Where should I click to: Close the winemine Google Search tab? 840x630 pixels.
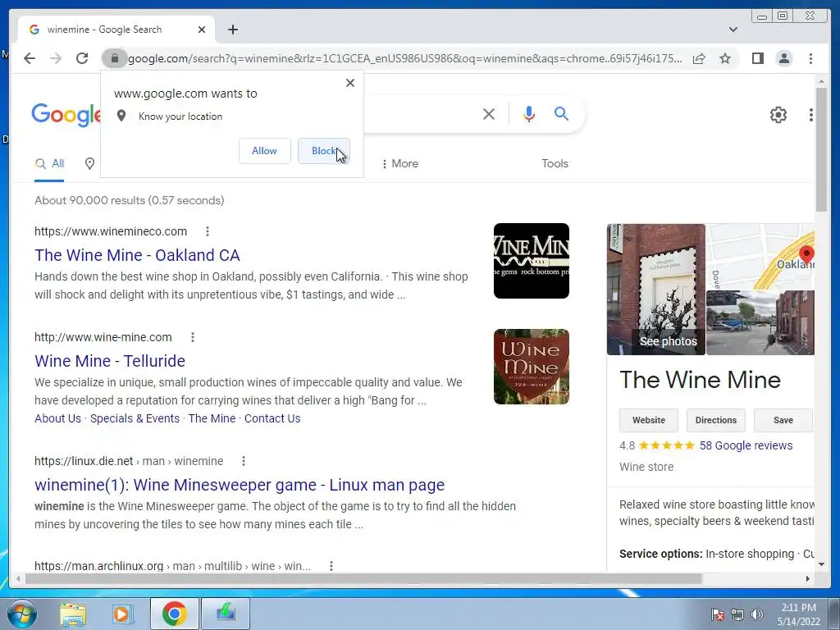click(x=202, y=30)
